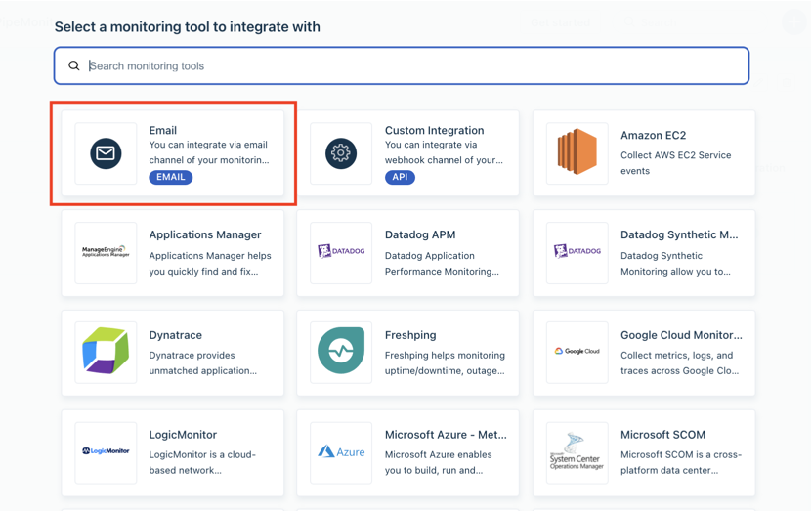Screen dimensions: 812x511
Task: Click 'LogicMonitor is a cloud-based network' description
Action: 202,462
